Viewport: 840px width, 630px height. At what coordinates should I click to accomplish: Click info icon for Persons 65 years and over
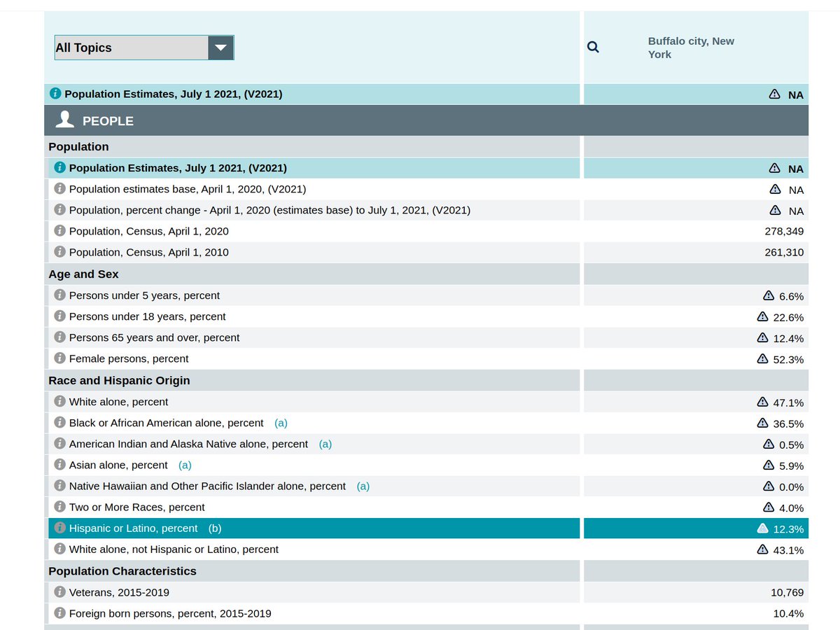[x=60, y=337]
